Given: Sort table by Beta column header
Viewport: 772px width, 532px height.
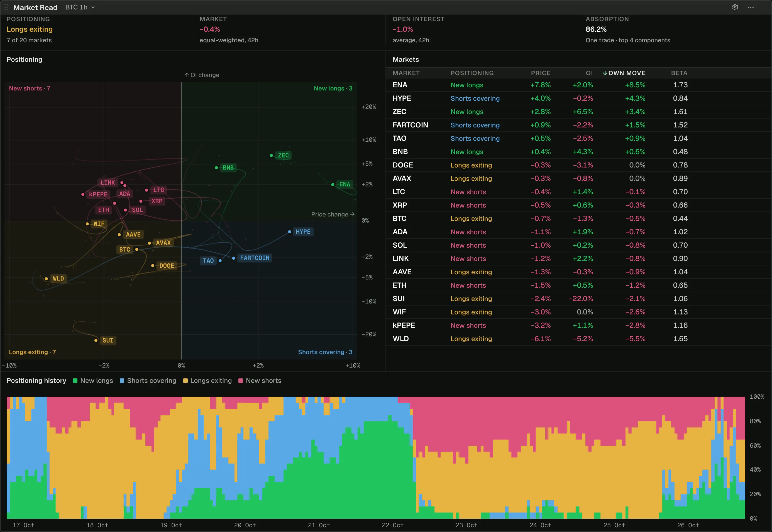Looking at the screenshot, I should (679, 73).
